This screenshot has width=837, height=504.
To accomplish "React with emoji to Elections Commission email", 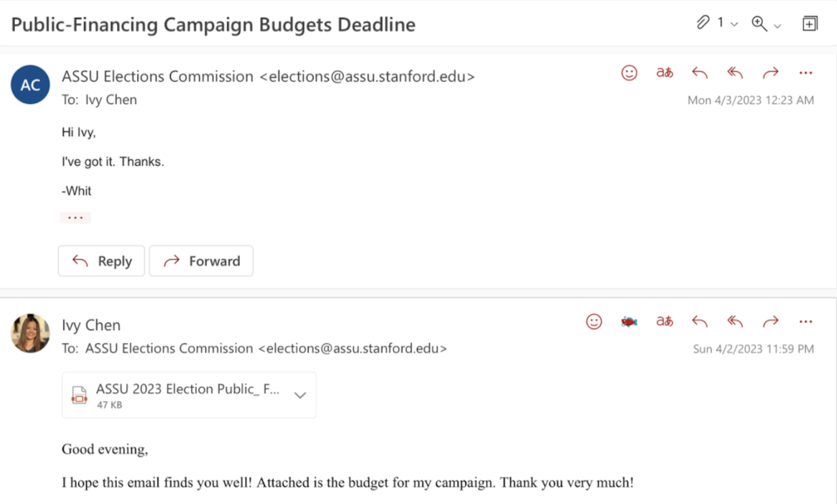I will 629,73.
